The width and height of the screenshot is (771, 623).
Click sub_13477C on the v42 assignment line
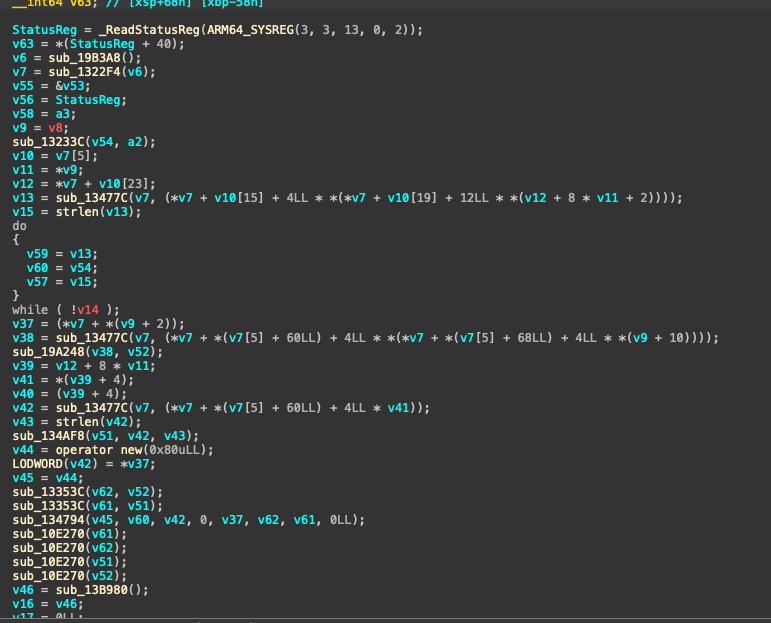tap(91, 408)
